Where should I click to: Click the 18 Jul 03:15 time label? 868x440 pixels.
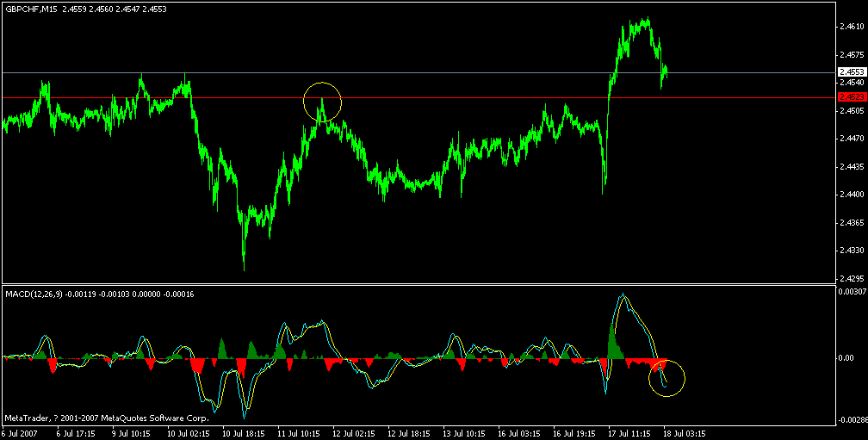[684, 434]
